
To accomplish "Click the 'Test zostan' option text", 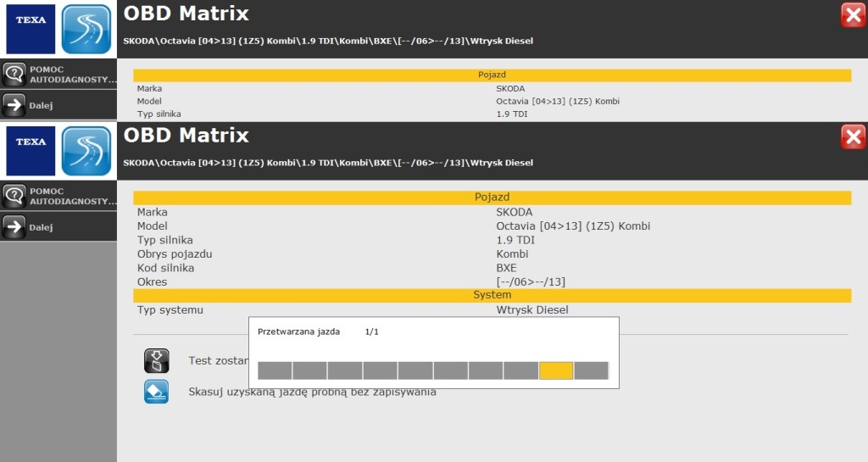I will (218, 361).
